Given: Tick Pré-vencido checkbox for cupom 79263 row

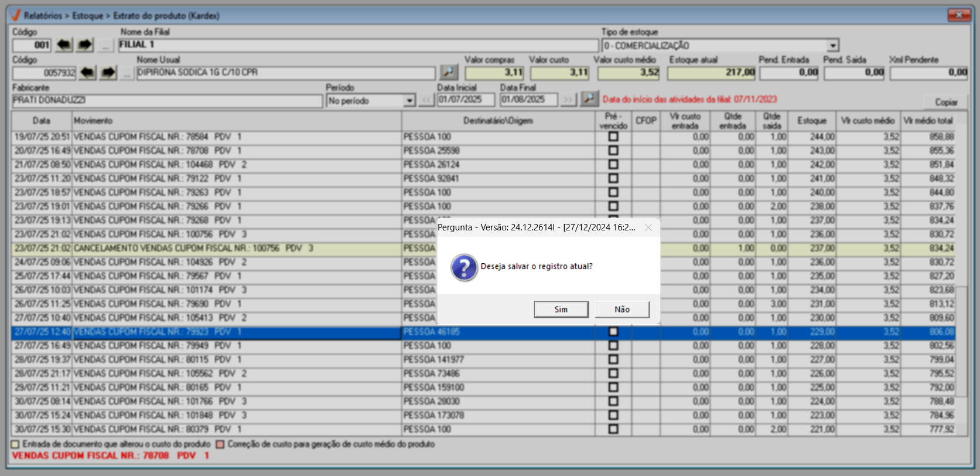Looking at the screenshot, I should click(x=613, y=192).
